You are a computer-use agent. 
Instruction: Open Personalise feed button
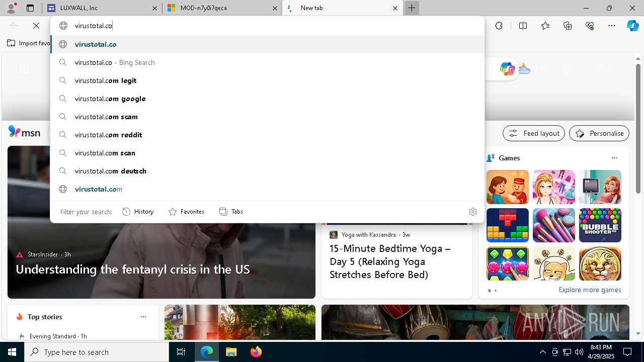click(x=599, y=133)
